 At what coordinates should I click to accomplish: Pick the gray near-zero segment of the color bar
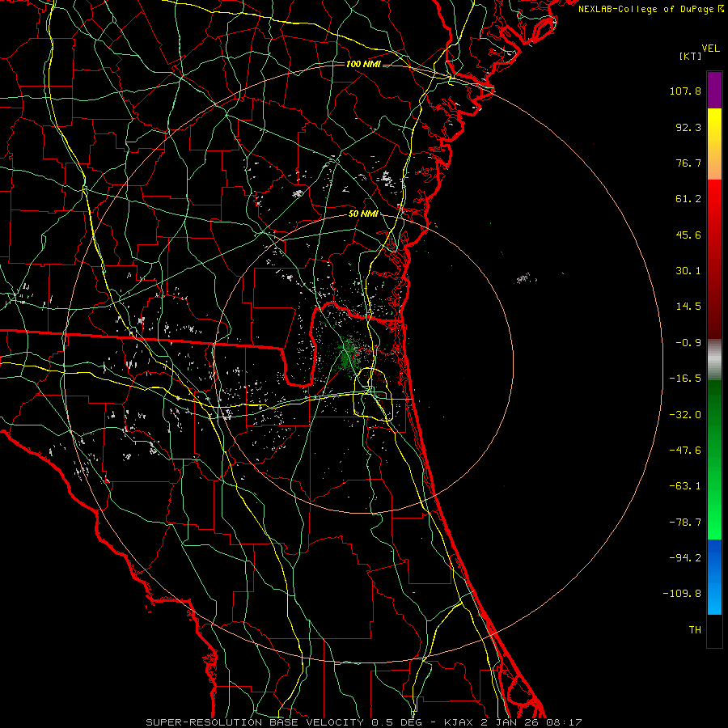(x=714, y=359)
